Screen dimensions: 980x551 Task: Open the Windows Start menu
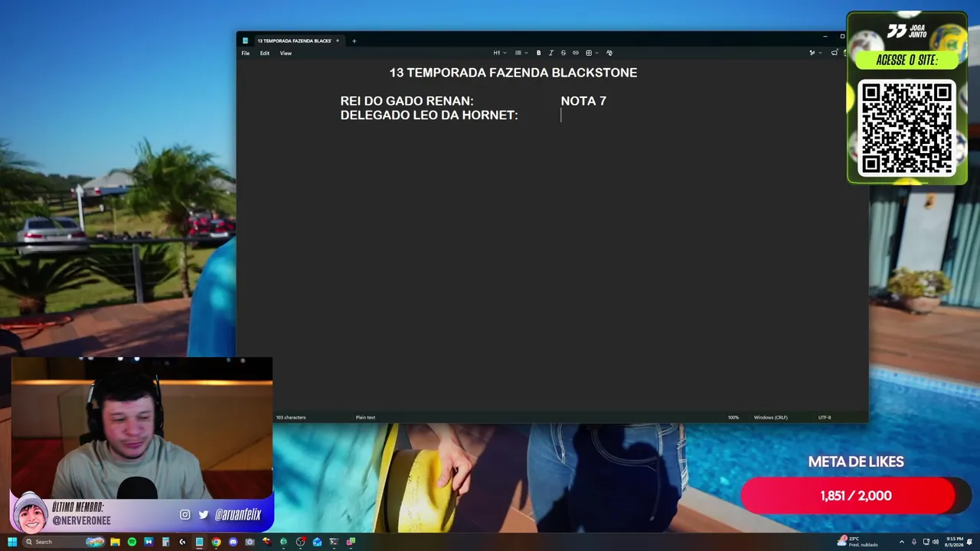point(12,542)
